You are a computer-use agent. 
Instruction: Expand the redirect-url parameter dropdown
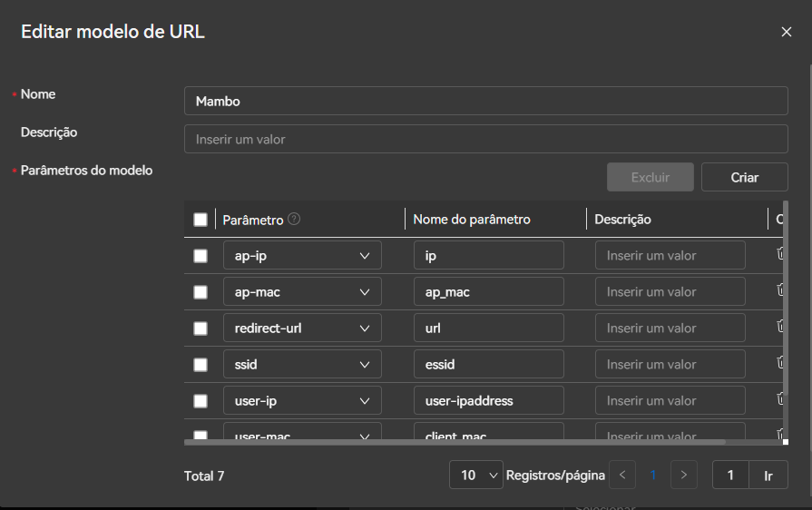click(x=302, y=328)
